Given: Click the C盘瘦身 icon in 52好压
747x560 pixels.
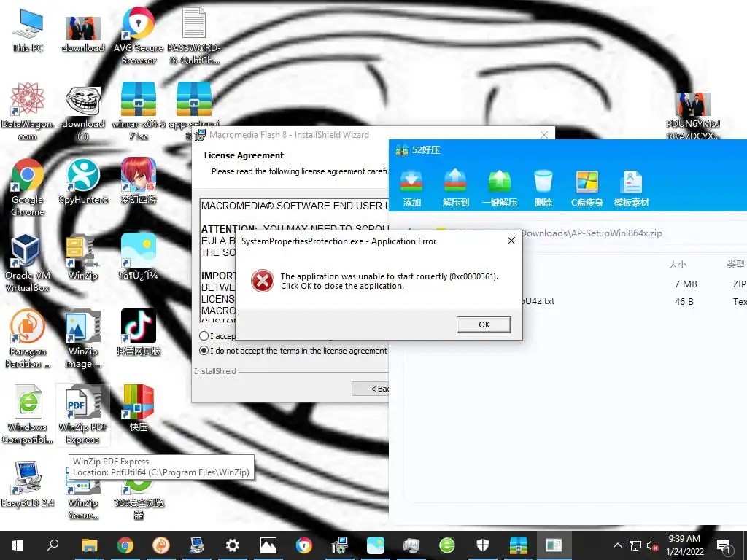Looking at the screenshot, I should [587, 188].
